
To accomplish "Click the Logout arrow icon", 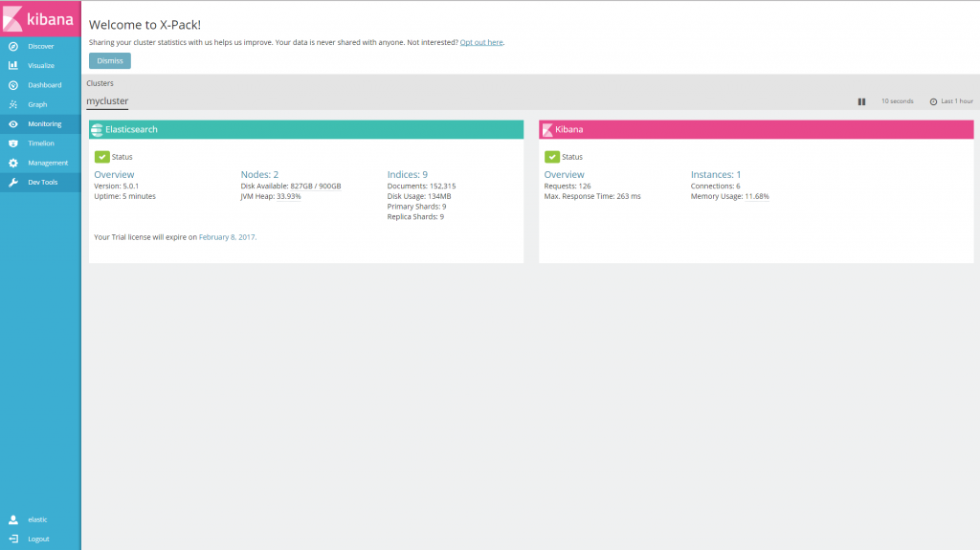I will coord(13,539).
